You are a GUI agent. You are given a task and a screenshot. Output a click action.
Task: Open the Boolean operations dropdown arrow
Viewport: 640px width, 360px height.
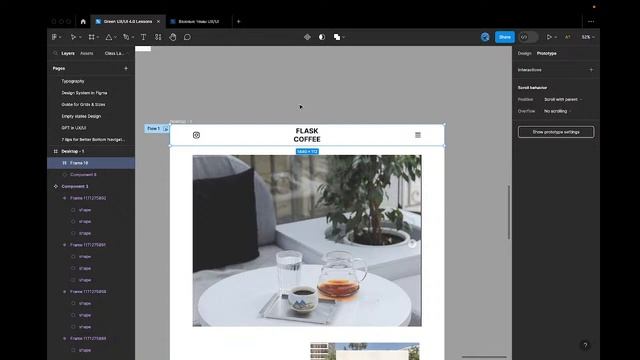(344, 37)
